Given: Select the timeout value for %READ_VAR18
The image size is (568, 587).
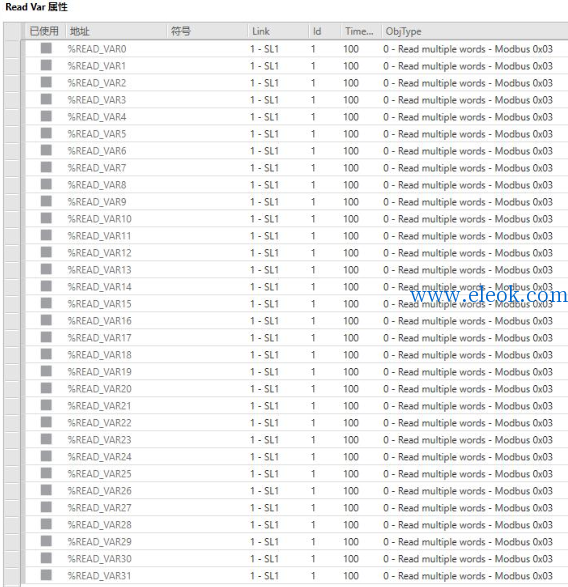Looking at the screenshot, I should (351, 355).
